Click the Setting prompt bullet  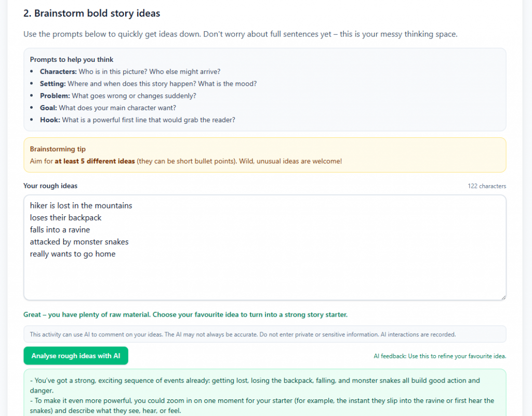148,84
